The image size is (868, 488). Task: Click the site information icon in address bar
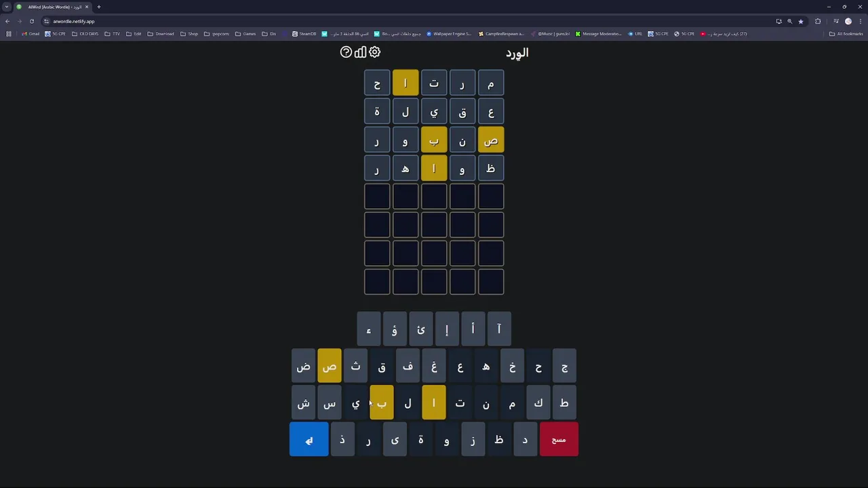46,21
